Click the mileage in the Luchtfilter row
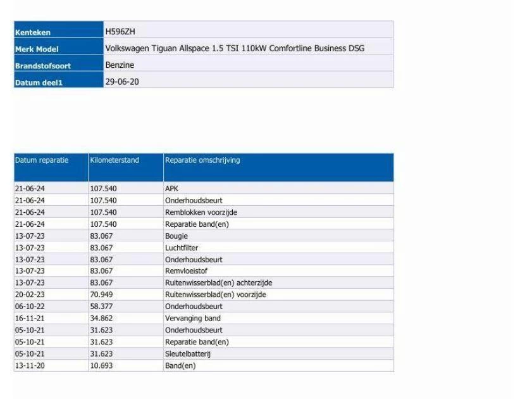 coord(101,248)
